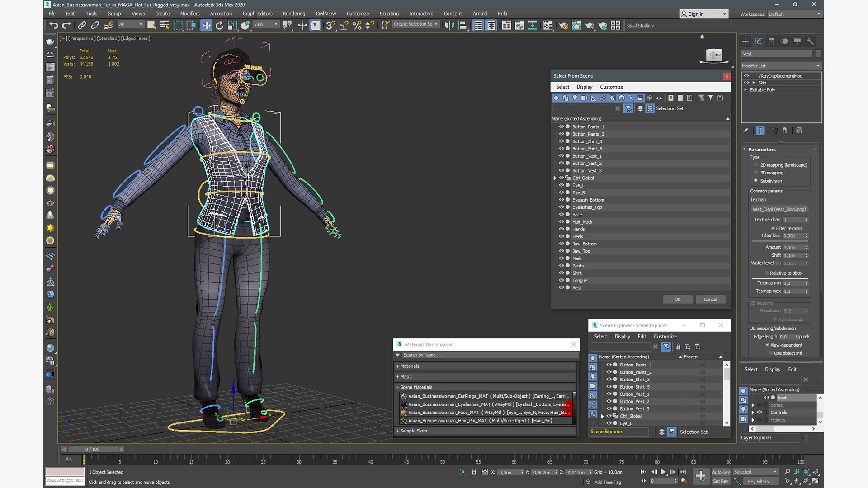Open the Graph Editors menu
The image size is (868, 488).
coord(257,14)
